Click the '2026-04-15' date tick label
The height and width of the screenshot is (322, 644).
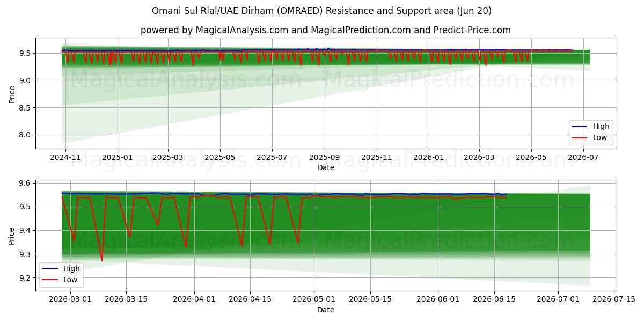[250, 299]
